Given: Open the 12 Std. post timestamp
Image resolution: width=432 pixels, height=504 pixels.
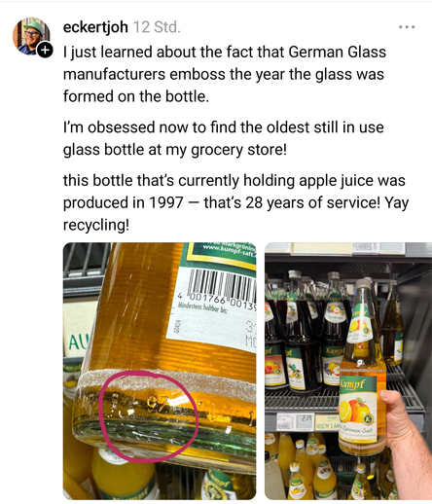Looking at the screenshot, I should click(x=157, y=27).
